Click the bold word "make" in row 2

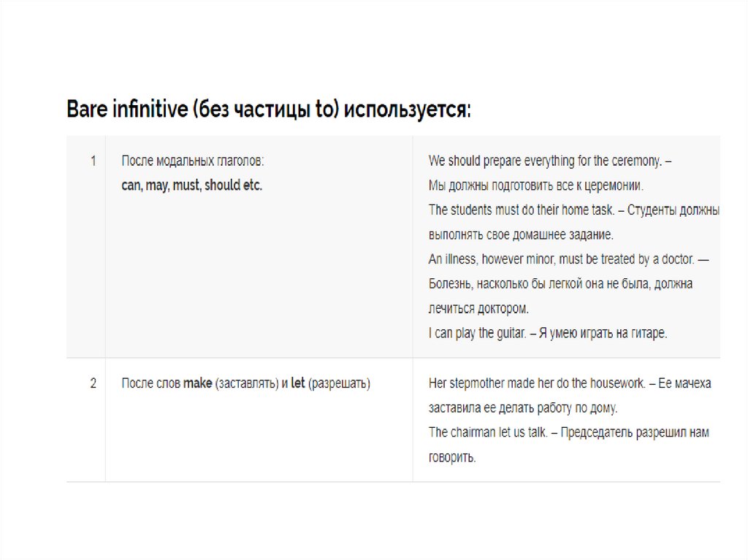[197, 383]
